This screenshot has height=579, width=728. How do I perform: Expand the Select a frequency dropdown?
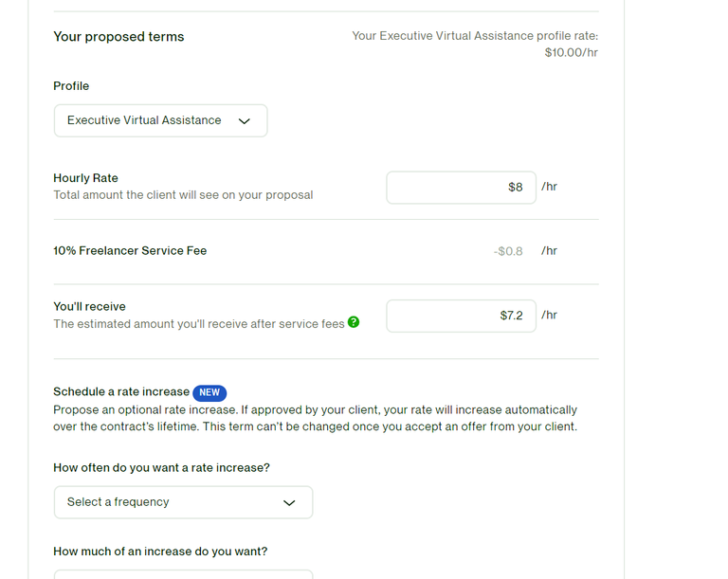183,502
